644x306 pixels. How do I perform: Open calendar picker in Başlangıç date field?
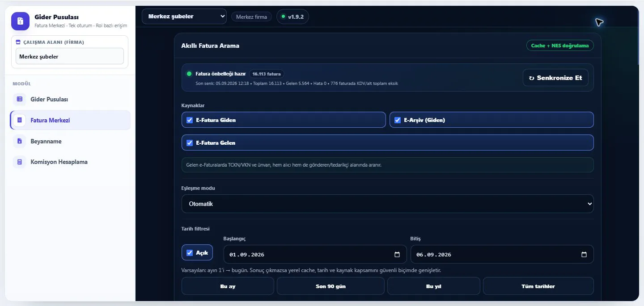(397, 255)
